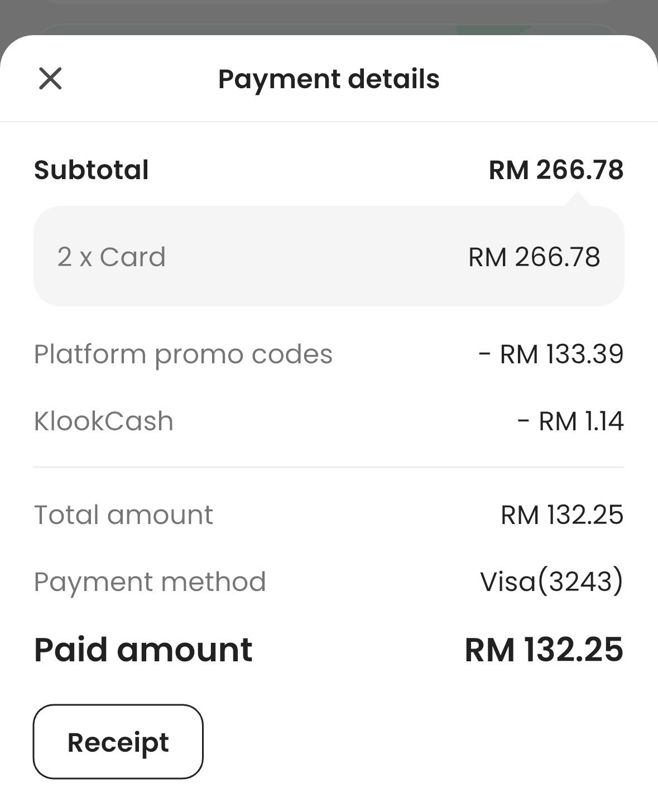Select the KlookCash label
This screenshot has height=812, width=658.
[104, 421]
